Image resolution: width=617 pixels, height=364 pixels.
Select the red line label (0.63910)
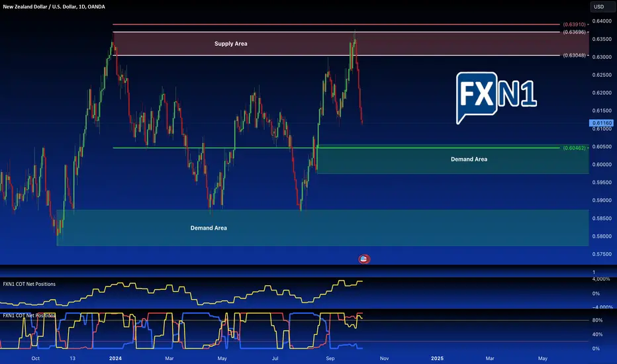[x=574, y=24]
